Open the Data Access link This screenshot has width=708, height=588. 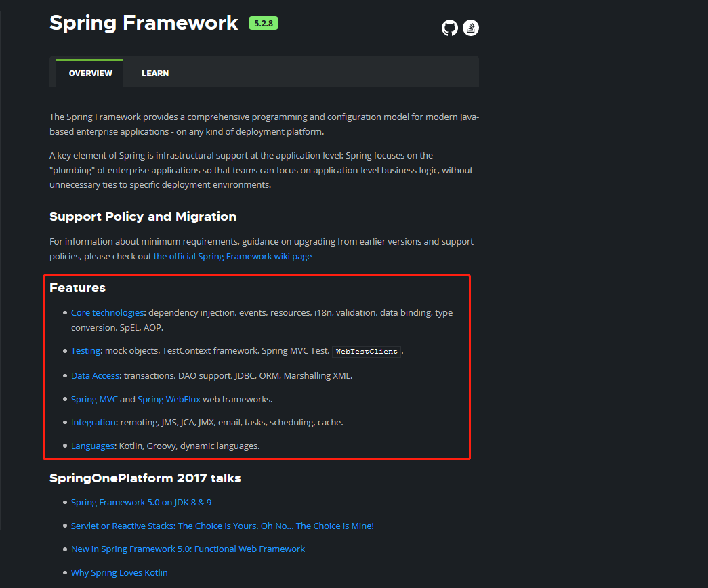coord(95,376)
